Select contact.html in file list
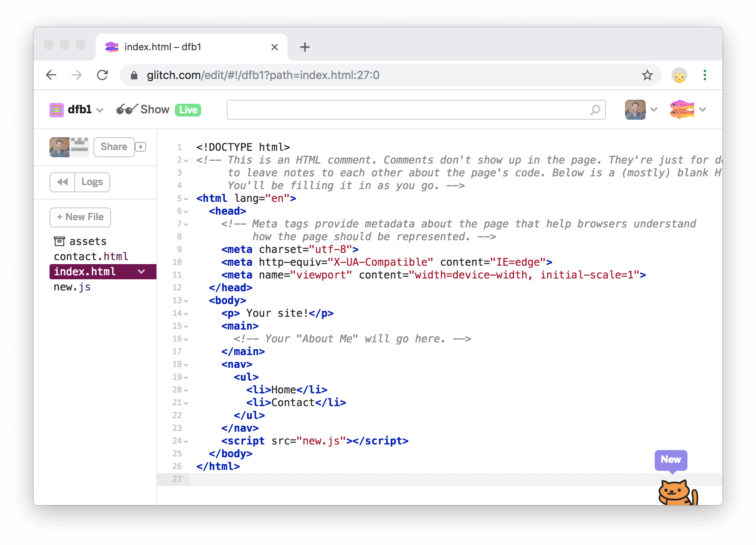This screenshot has width=756, height=545. (91, 257)
